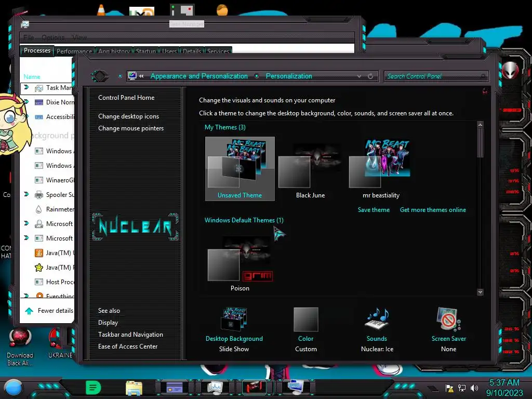The height and width of the screenshot is (399, 532).
Task: Sort by Name column in Task Manager
Action: click(32, 77)
